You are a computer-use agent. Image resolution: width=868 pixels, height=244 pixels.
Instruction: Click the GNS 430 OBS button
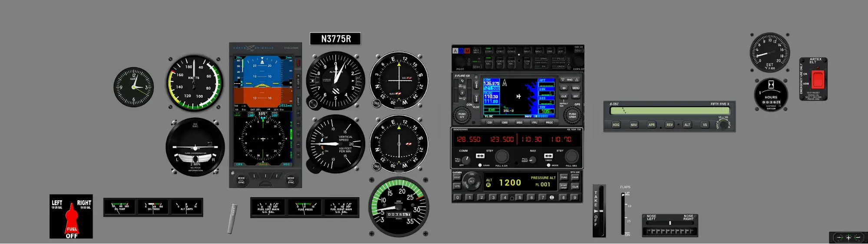tap(505, 122)
